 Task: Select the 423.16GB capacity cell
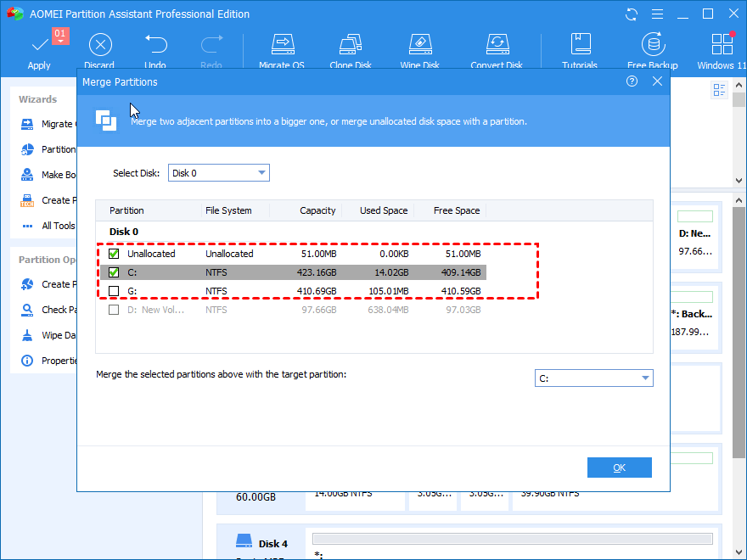(317, 272)
